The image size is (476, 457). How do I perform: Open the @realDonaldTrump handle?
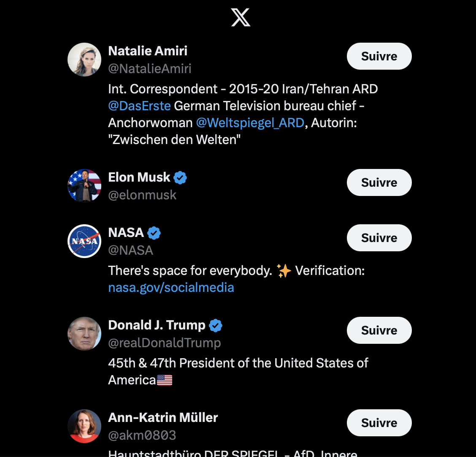(x=165, y=343)
